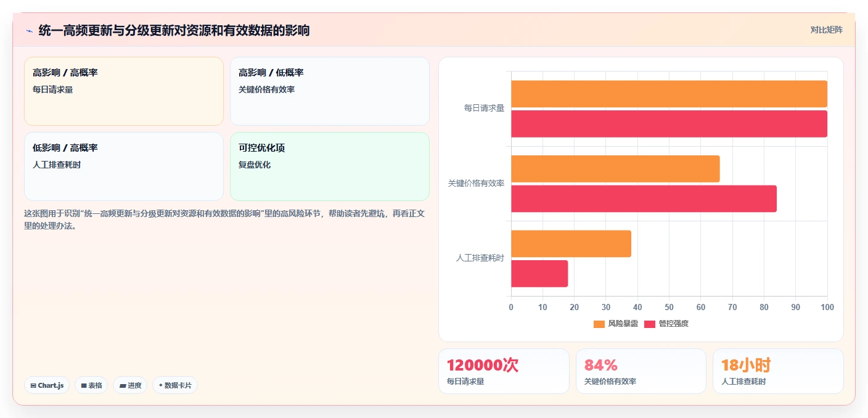This screenshot has width=868, height=418.
Task: Select the 低影响 / 高概率 card
Action: [x=124, y=166]
